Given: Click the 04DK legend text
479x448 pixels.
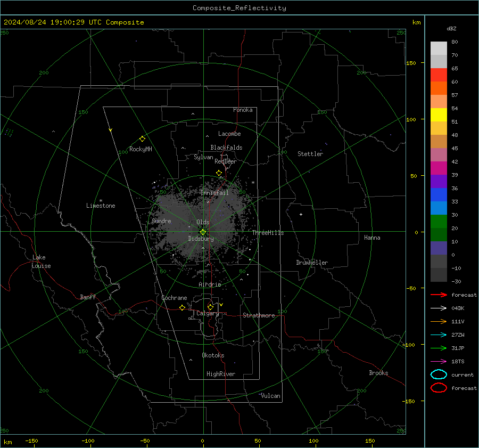Looking at the screenshot, I should [458, 308].
